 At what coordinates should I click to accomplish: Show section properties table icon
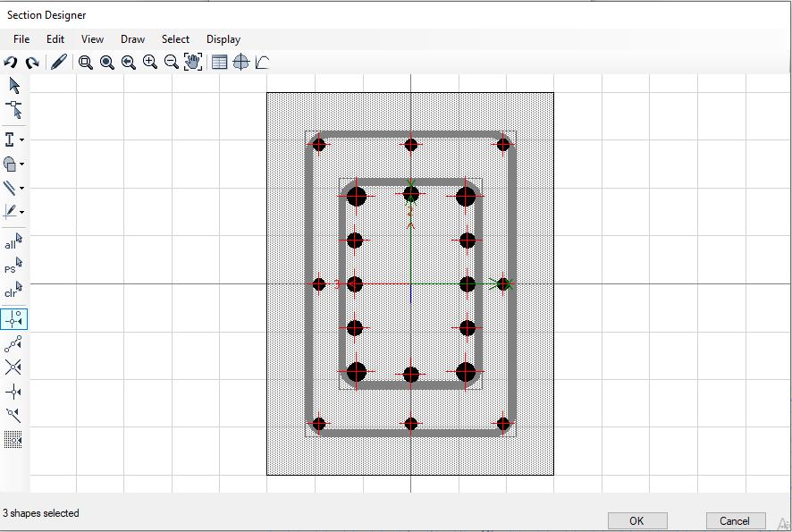(219, 63)
